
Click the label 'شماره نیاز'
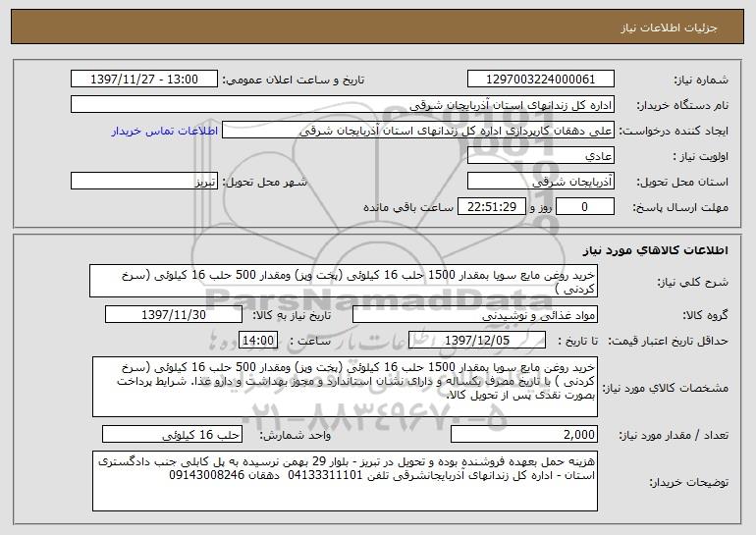pos(701,80)
